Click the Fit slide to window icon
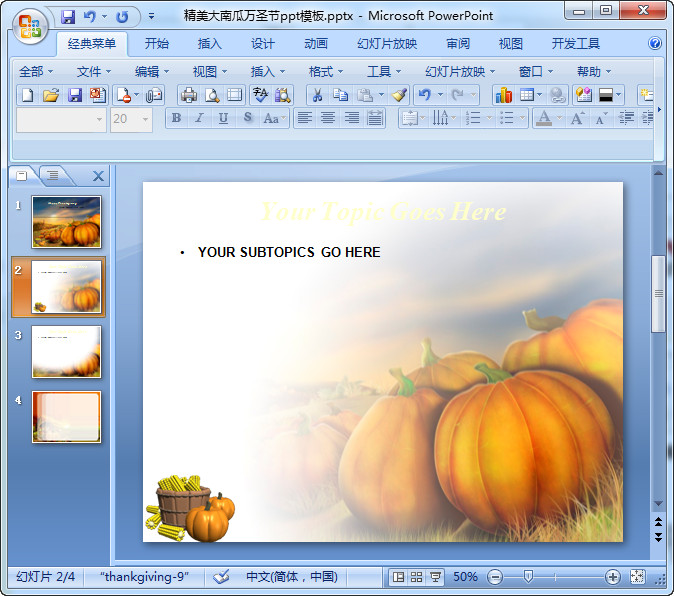 click(x=637, y=577)
